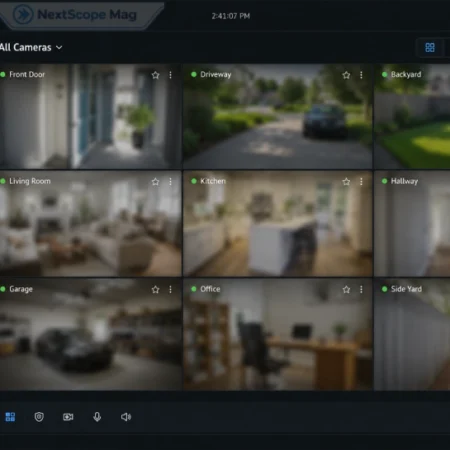This screenshot has width=450, height=450.
Task: Open Garage camera more options
Action: [170, 290]
